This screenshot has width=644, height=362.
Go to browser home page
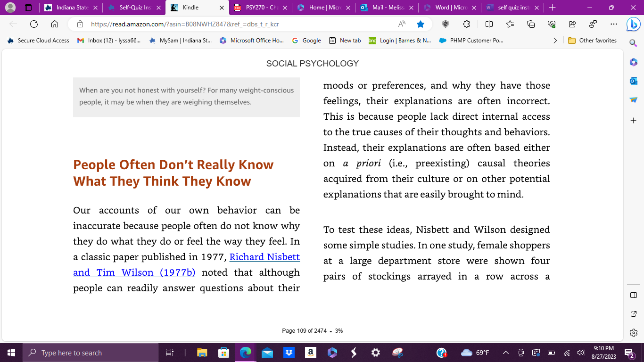pos(55,24)
